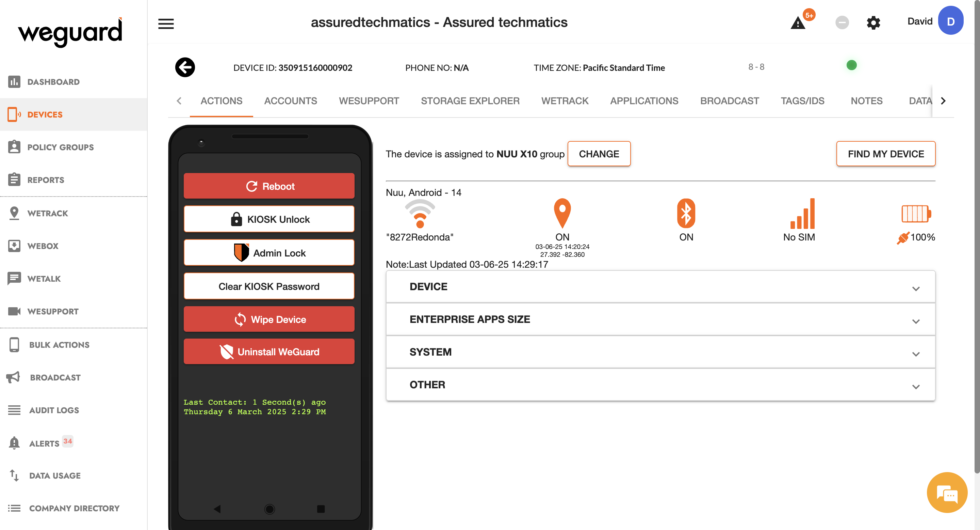This screenshot has width=980, height=530.
Task: Switch to the WETRACK tab
Action: point(565,101)
